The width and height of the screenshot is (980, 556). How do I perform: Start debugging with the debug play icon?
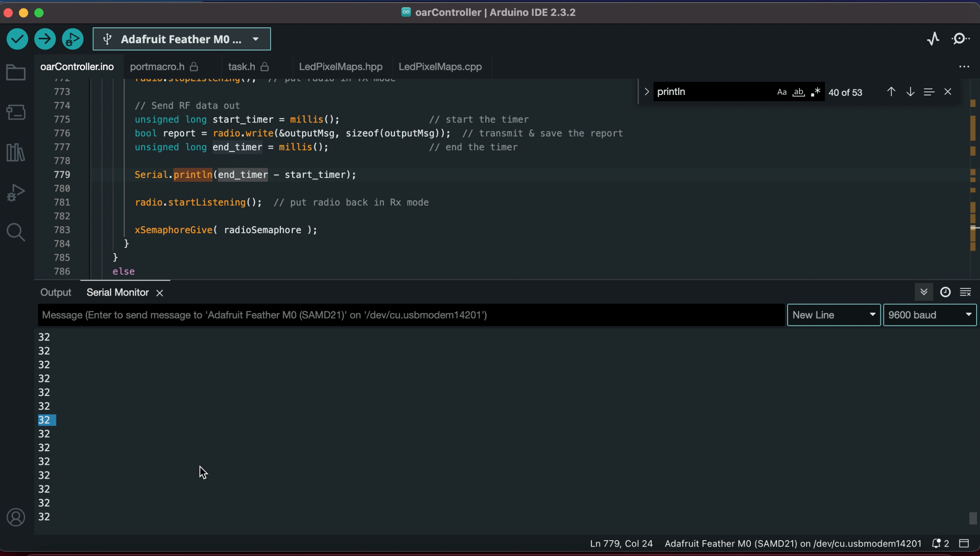click(x=73, y=39)
